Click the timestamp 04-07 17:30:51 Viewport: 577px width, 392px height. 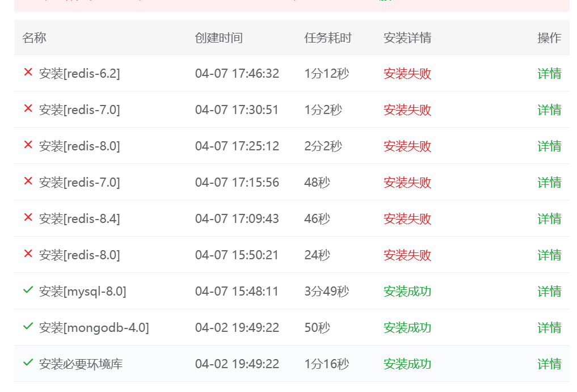coord(237,109)
